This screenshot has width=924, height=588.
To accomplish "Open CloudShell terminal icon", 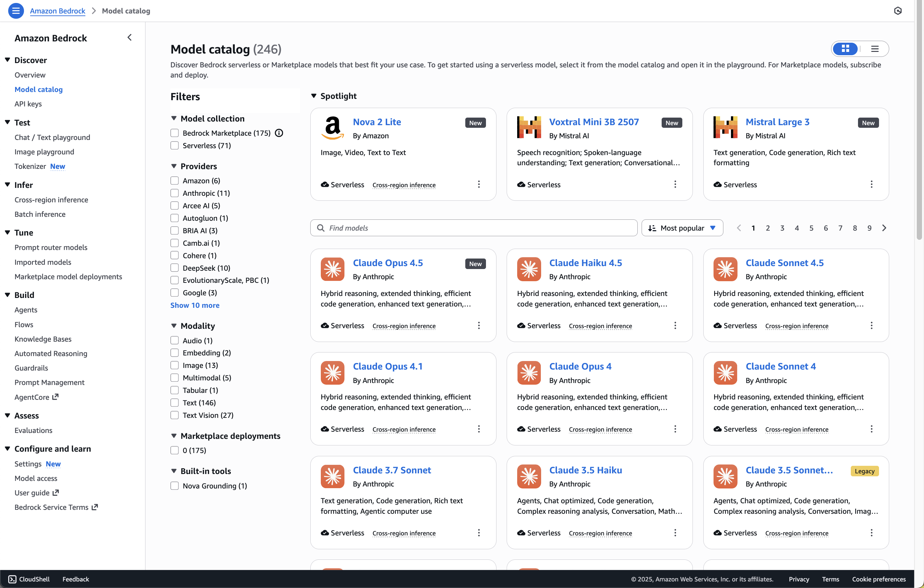I will click(x=12, y=579).
